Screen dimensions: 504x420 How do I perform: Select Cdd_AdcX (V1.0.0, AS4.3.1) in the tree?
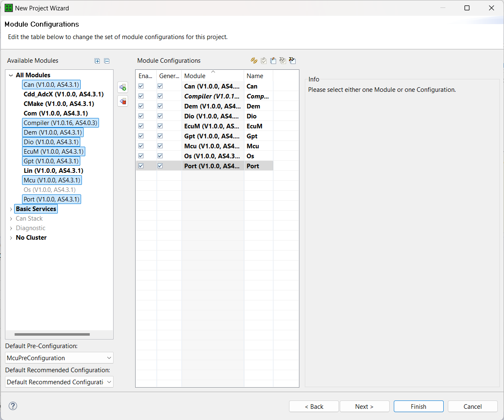[x=64, y=94]
